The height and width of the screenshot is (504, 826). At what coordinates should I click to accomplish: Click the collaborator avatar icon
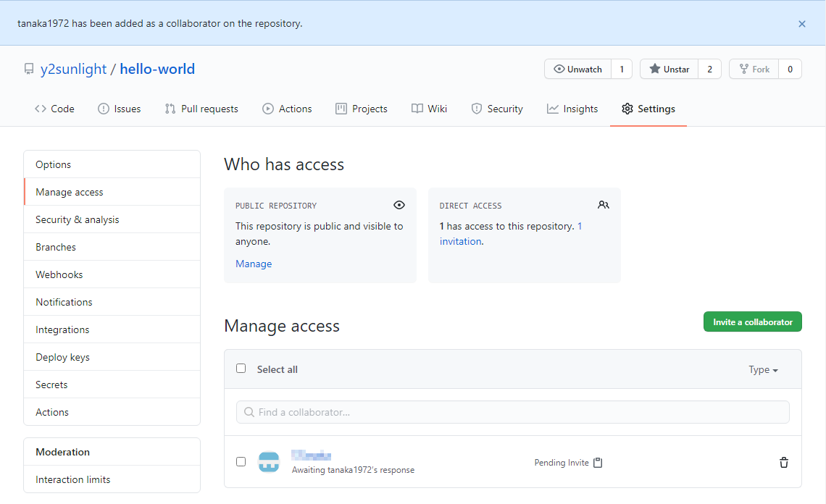pos(269,462)
